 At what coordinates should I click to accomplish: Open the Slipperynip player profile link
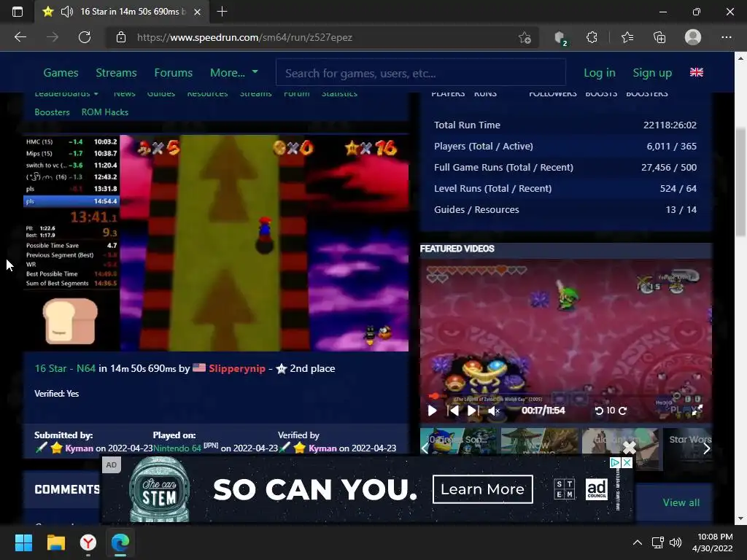[237, 368]
